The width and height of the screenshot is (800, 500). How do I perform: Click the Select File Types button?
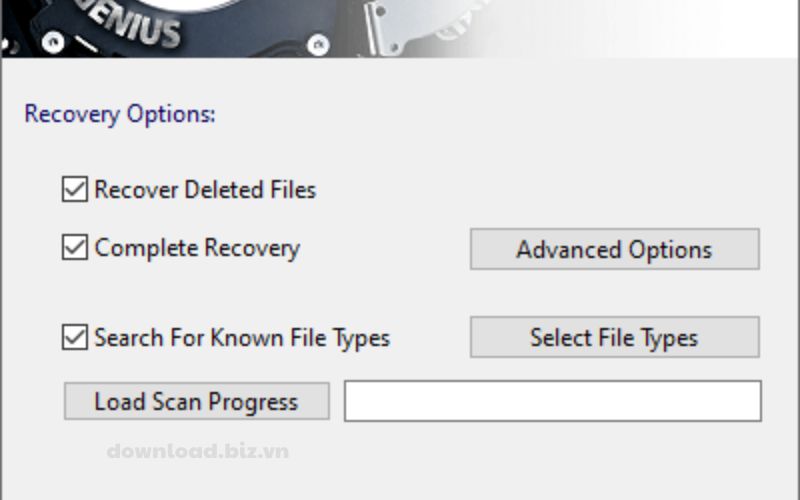(614, 338)
